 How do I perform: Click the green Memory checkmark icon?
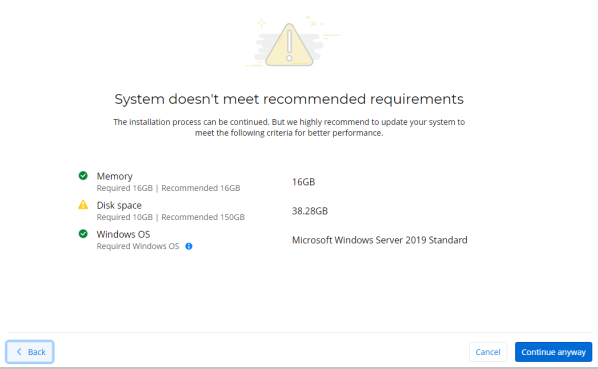tap(83, 176)
